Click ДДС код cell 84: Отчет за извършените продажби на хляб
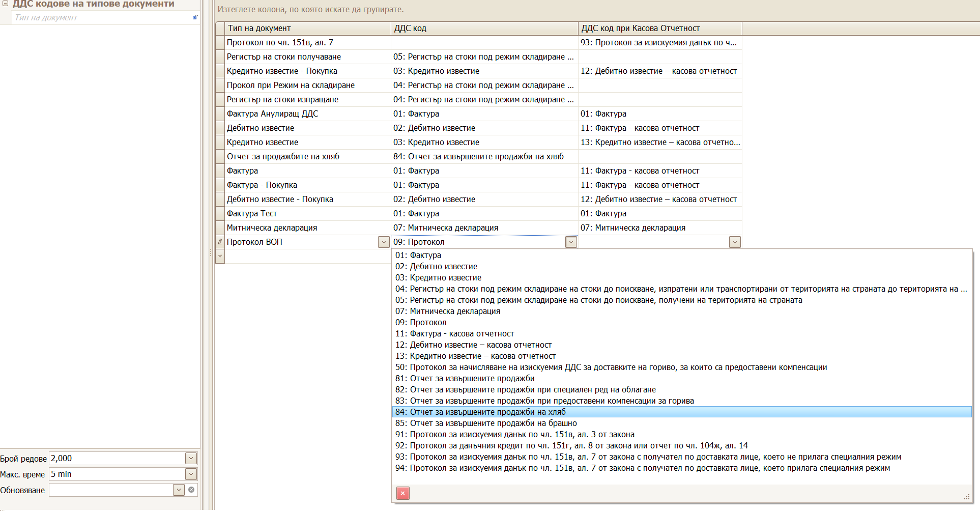Viewport: 980px width, 511px height. (x=484, y=157)
